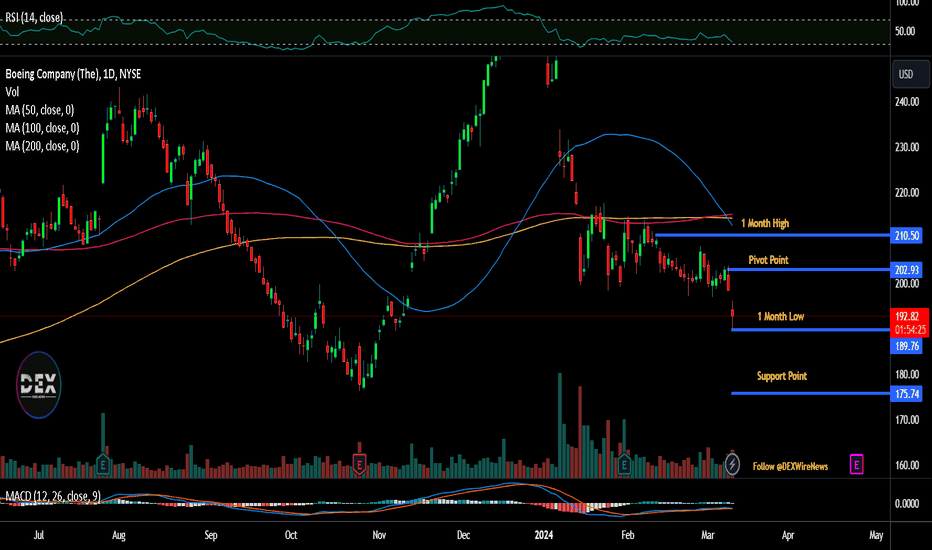
Task: Click the 230.00 price axis label
Action: coord(907,147)
